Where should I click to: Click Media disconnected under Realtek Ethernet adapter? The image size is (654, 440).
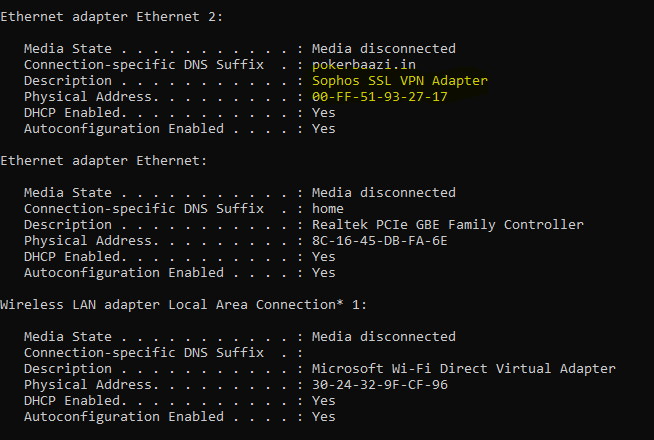coord(384,192)
